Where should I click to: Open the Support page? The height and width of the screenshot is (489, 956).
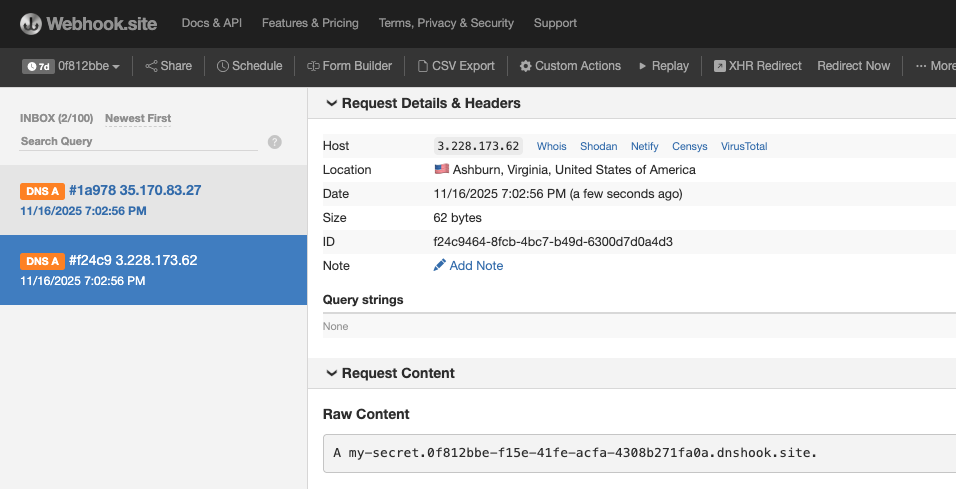[555, 23]
